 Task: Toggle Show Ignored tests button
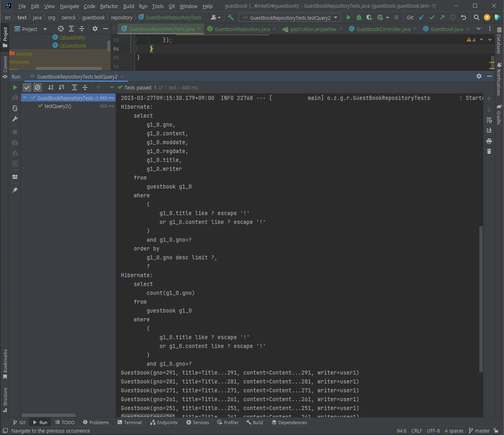[x=37, y=87]
